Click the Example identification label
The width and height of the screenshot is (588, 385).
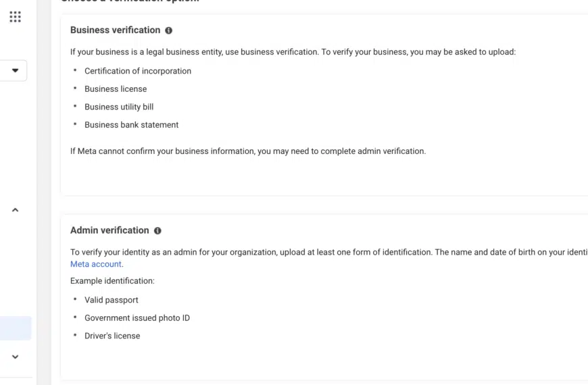tap(112, 281)
